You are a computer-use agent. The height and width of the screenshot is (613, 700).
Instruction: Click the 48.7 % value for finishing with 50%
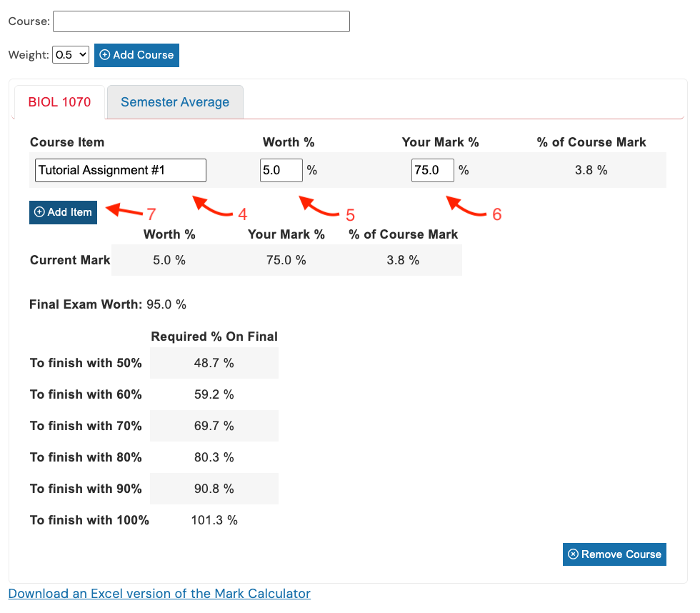[x=214, y=363]
